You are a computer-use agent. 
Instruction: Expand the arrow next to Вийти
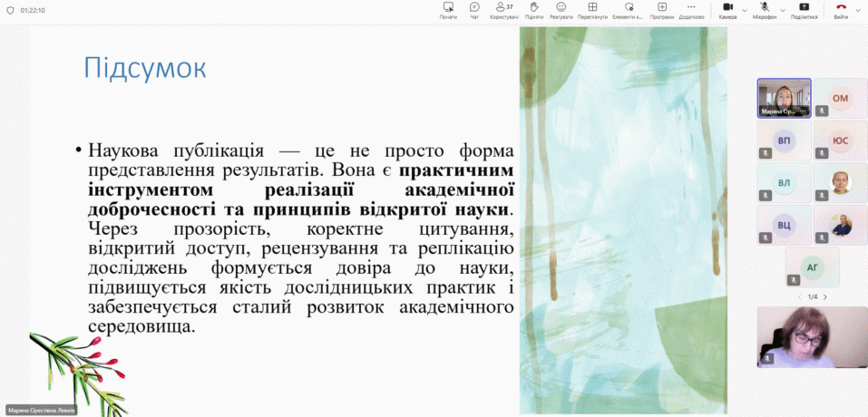(859, 10)
